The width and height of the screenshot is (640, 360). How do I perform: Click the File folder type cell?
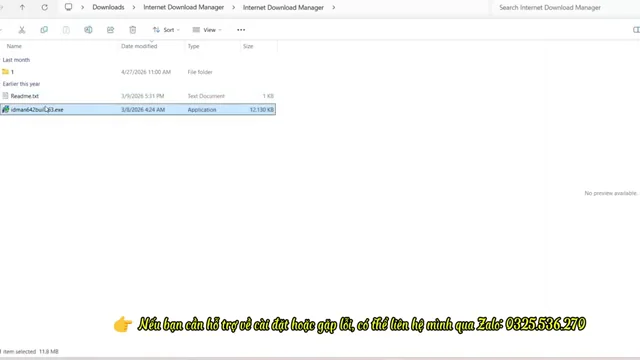pos(200,72)
